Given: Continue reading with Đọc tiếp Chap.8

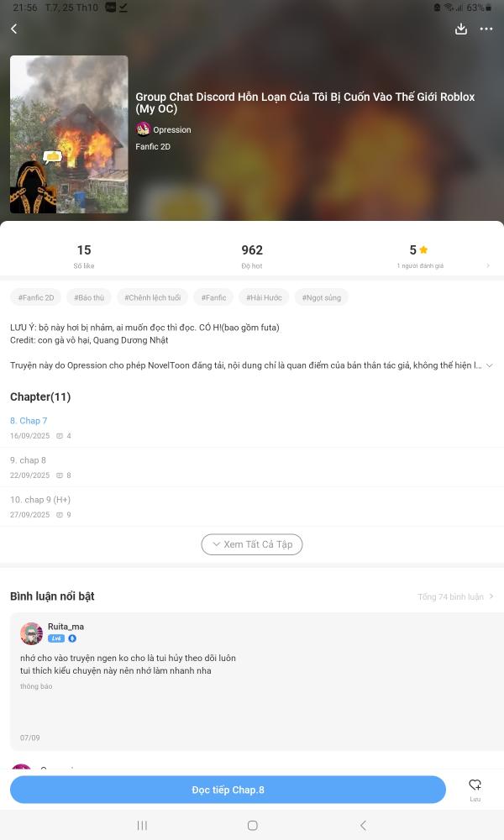Looking at the screenshot, I should click(228, 790).
